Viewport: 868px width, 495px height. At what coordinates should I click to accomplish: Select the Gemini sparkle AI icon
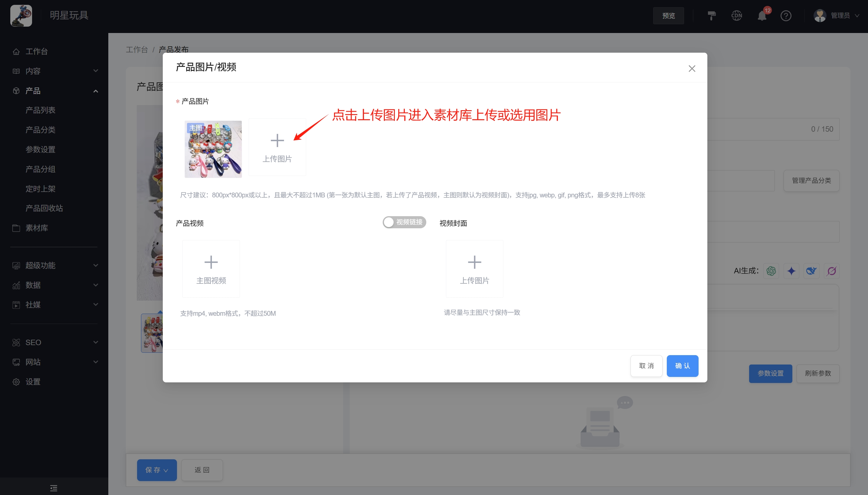tap(791, 271)
